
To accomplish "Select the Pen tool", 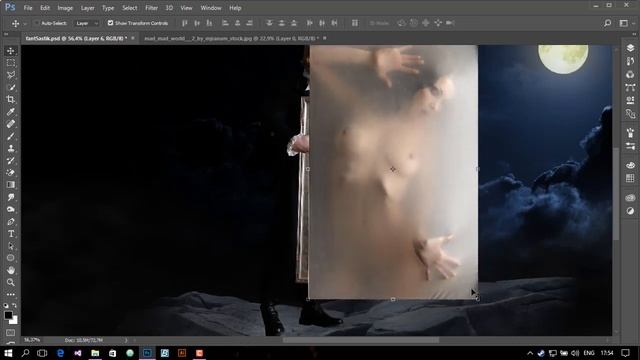I will pos(11,222).
